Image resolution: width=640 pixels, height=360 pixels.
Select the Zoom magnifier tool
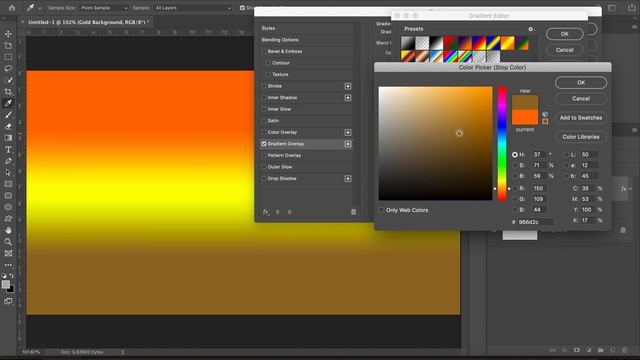click(x=8, y=242)
